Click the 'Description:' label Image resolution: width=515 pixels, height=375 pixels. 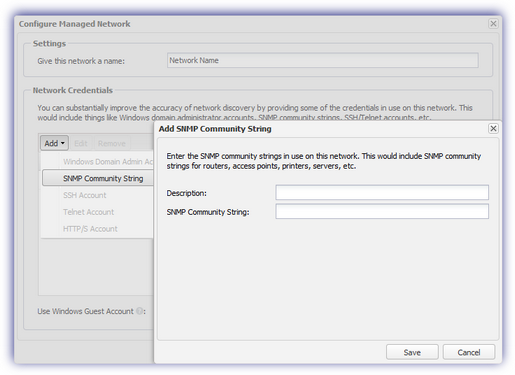tap(187, 193)
